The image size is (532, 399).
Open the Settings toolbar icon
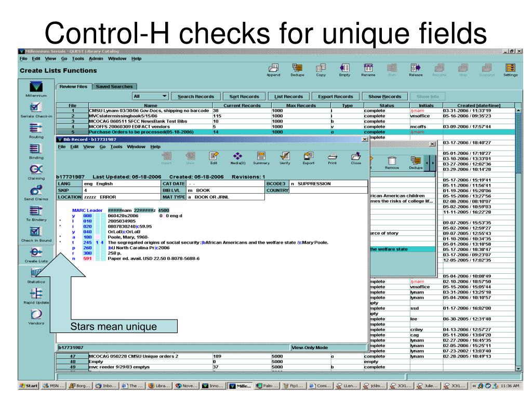(510, 70)
